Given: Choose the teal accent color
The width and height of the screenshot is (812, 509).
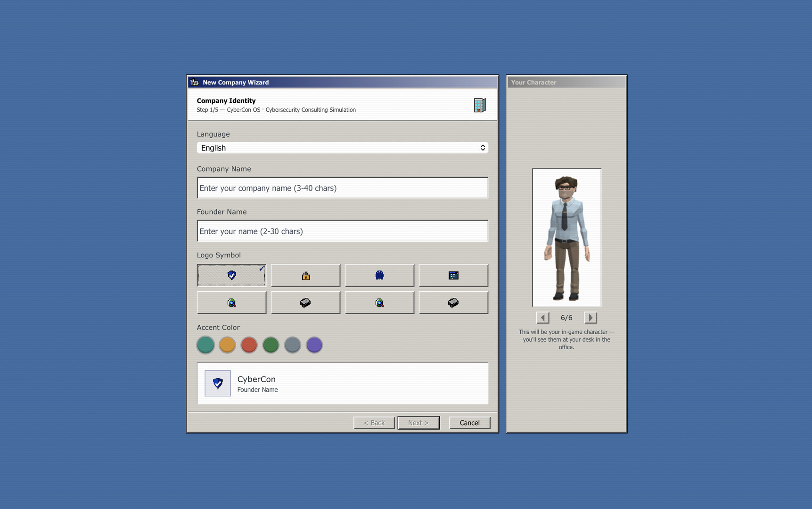Looking at the screenshot, I should [x=205, y=345].
